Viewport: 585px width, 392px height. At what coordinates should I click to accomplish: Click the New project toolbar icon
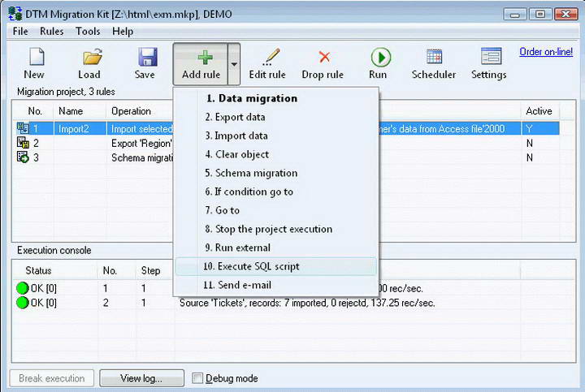click(x=36, y=57)
